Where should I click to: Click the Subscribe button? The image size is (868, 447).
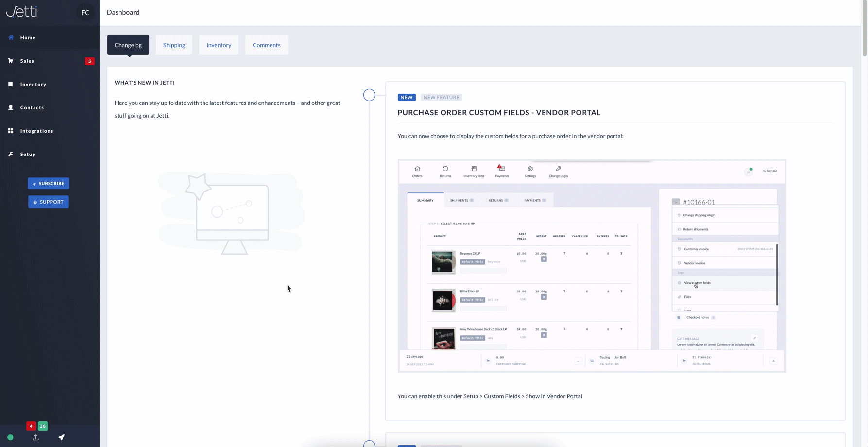click(49, 183)
